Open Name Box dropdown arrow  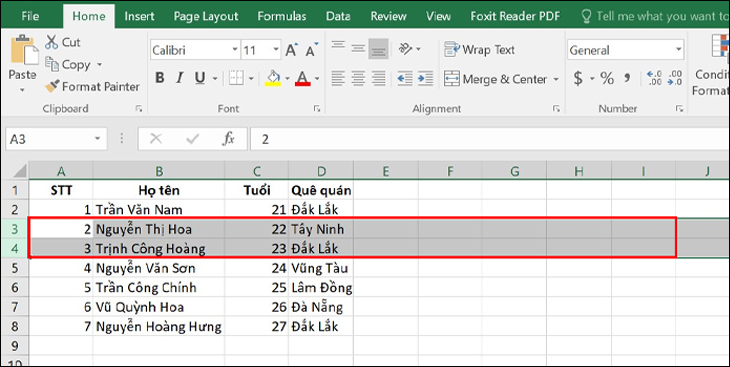click(97, 139)
